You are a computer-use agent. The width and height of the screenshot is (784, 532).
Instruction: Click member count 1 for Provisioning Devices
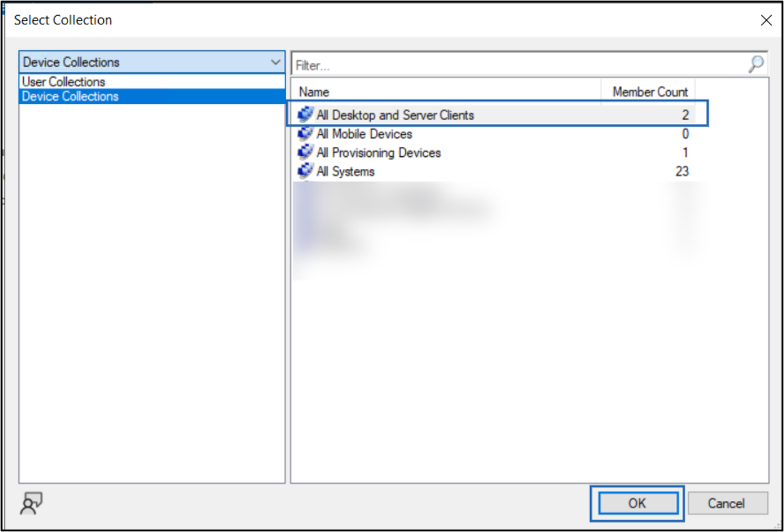686,153
